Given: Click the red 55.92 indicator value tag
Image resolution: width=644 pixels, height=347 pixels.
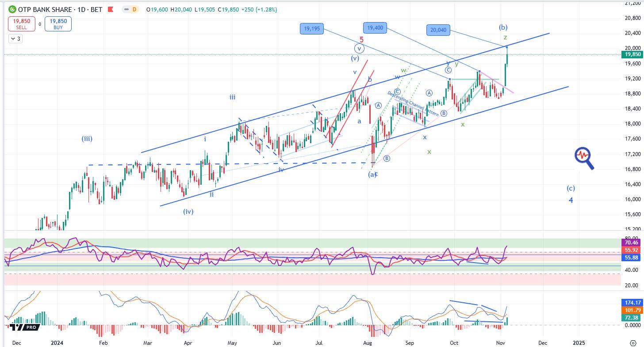Looking at the screenshot, I should (632, 250).
